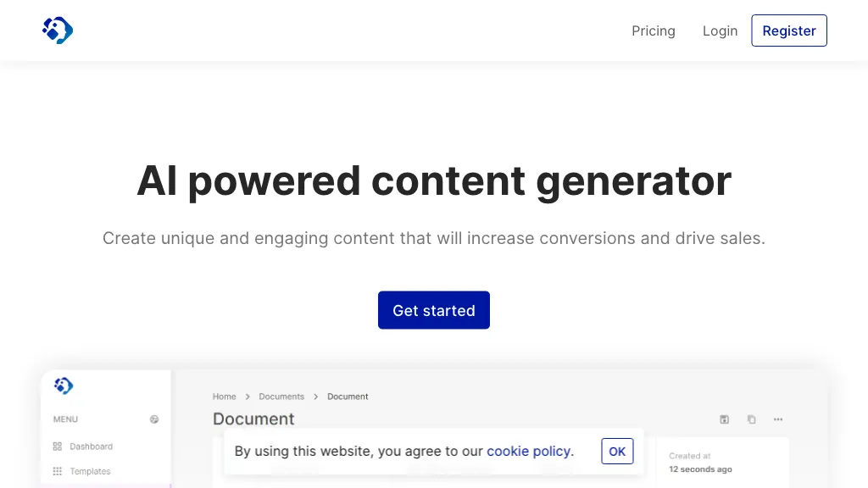Open the Pricing page
The width and height of the screenshot is (868, 488).
click(654, 30)
